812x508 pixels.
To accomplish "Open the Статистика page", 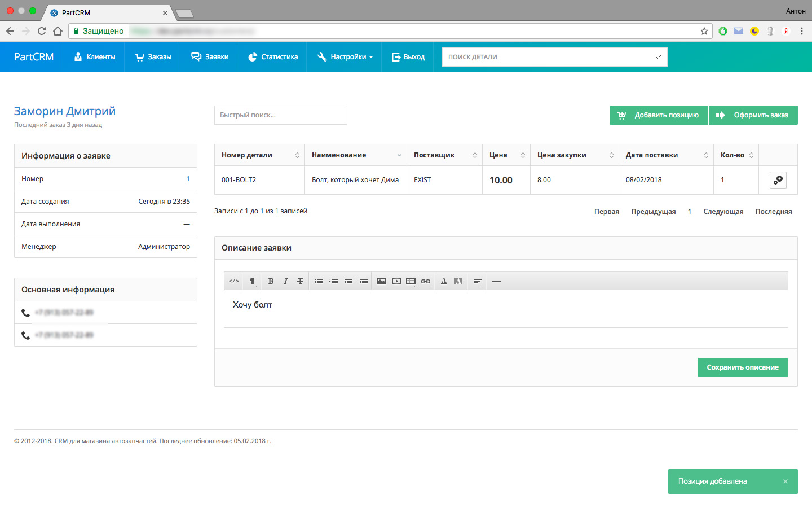I will [273, 57].
